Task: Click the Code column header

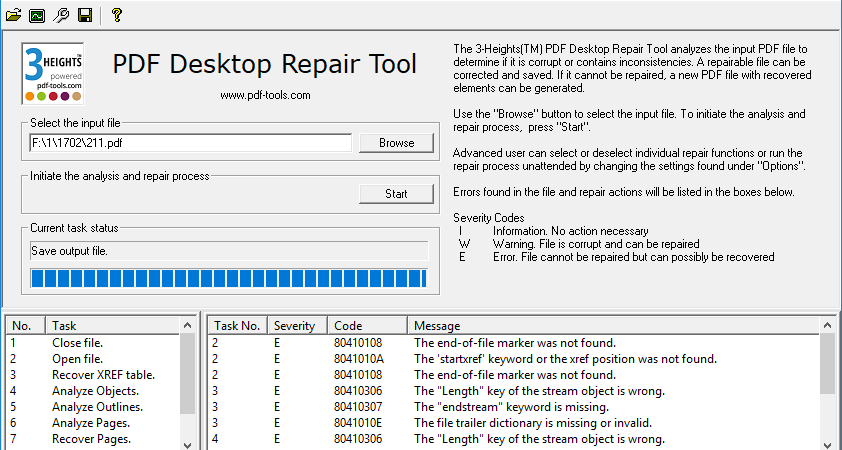Action: (x=367, y=326)
